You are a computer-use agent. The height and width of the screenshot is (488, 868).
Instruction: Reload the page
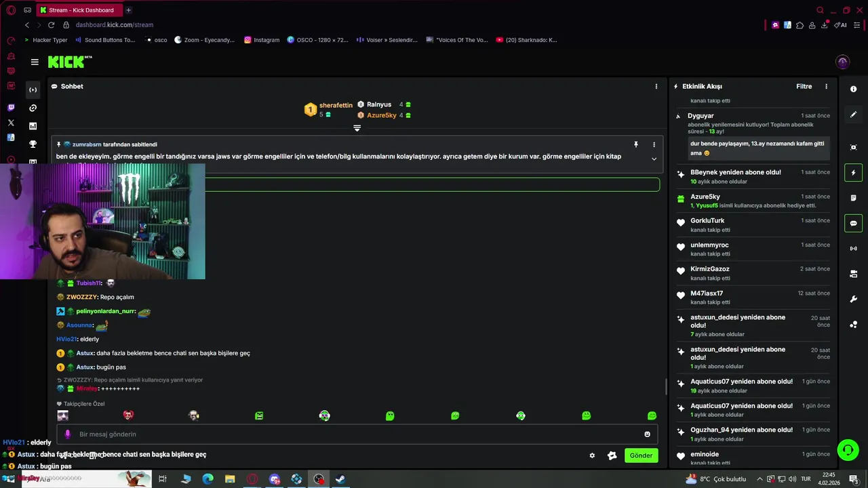(x=51, y=25)
